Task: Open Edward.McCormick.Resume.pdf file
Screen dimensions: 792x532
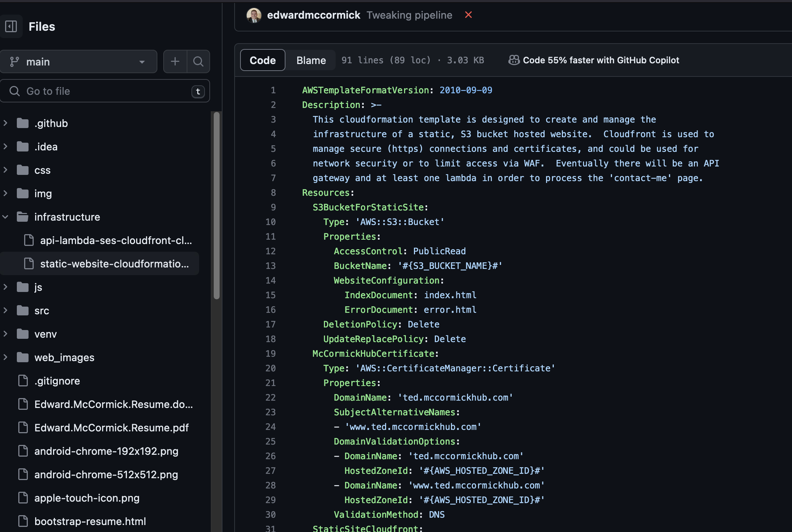Action: click(111, 428)
